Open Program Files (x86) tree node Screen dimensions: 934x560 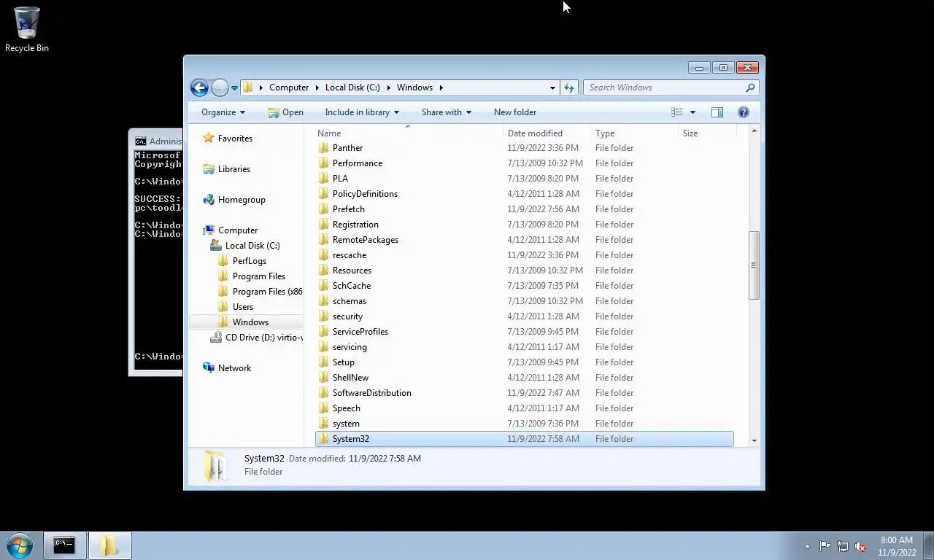pyautogui.click(x=267, y=292)
